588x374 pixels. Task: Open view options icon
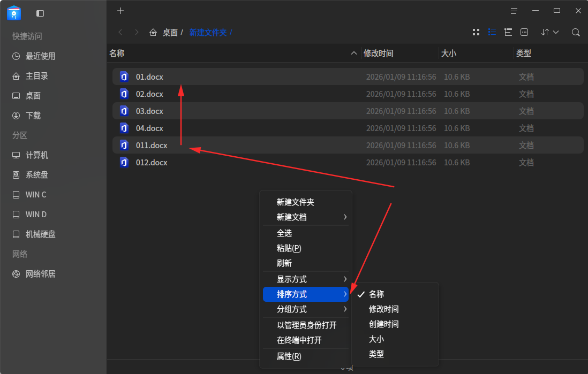(524, 32)
